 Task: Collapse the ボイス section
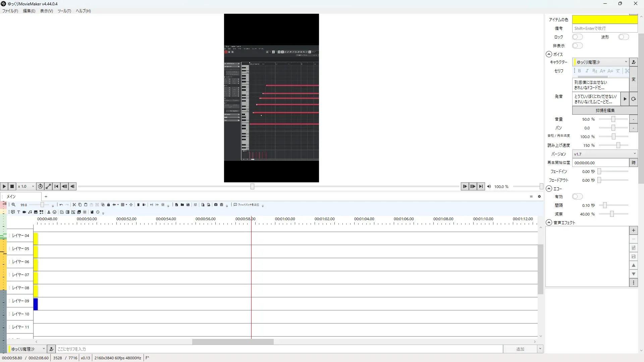pyautogui.click(x=549, y=54)
